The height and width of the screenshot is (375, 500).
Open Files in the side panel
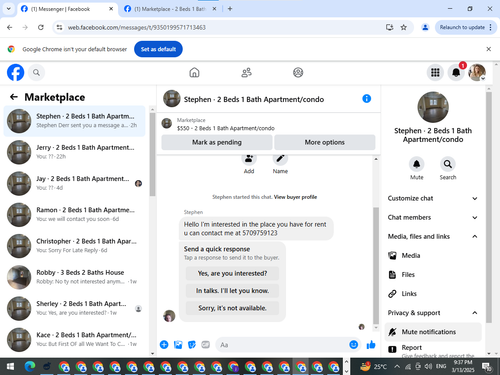(x=433, y=275)
